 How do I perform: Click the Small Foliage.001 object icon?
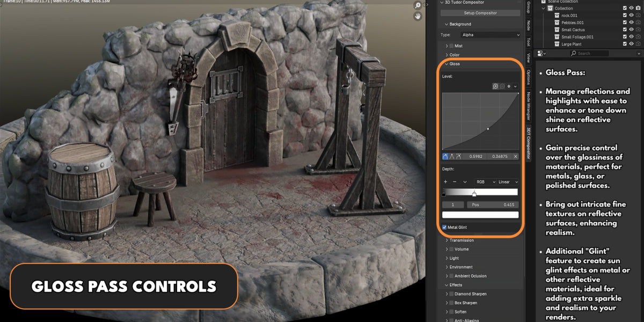pos(557,37)
